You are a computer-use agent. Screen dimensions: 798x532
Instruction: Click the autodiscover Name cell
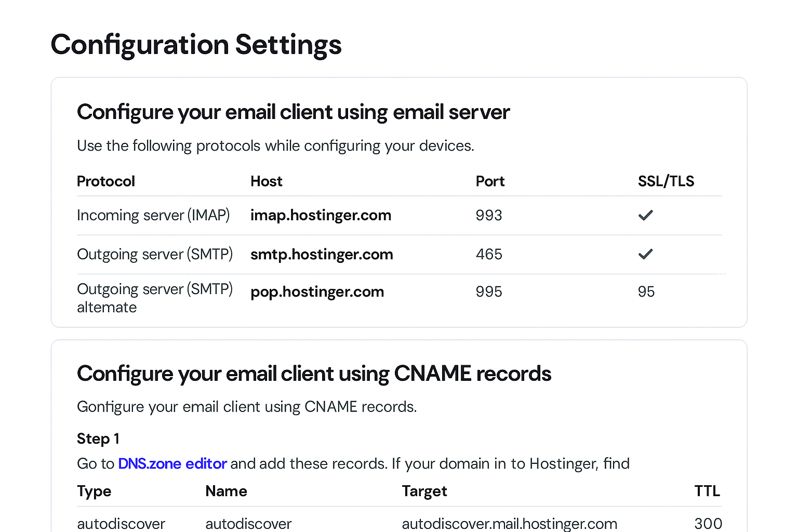248,524
